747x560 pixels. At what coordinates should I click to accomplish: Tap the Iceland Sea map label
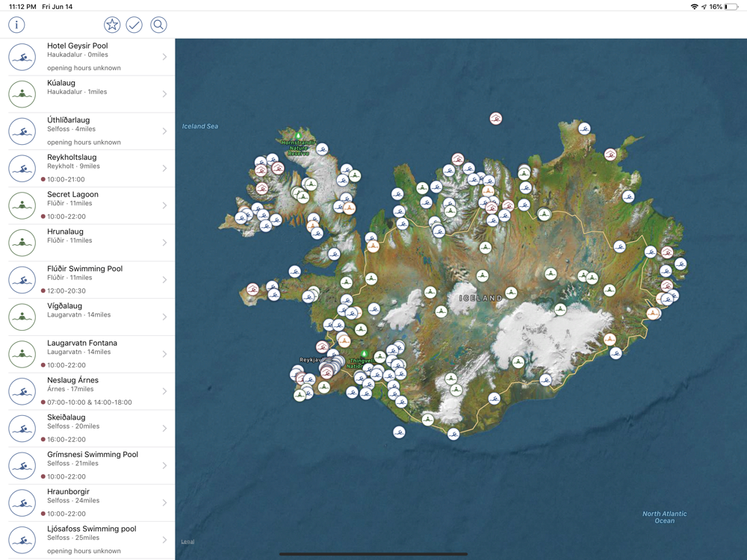point(200,126)
